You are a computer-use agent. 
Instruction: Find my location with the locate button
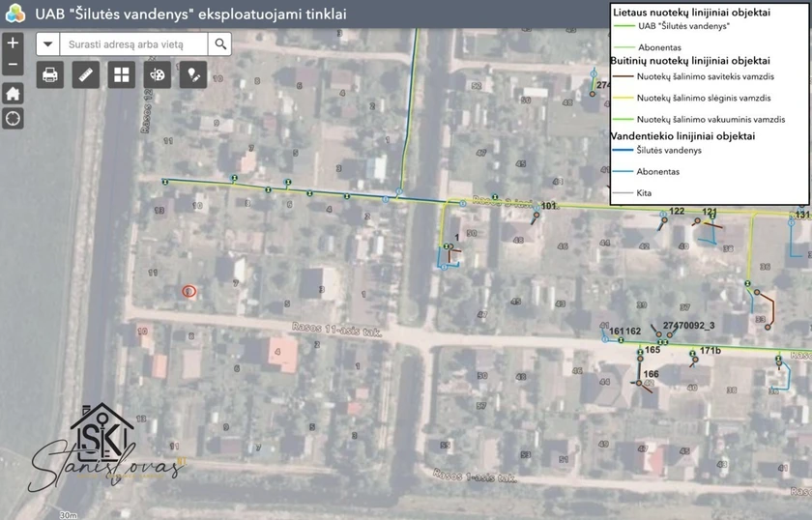[13, 119]
